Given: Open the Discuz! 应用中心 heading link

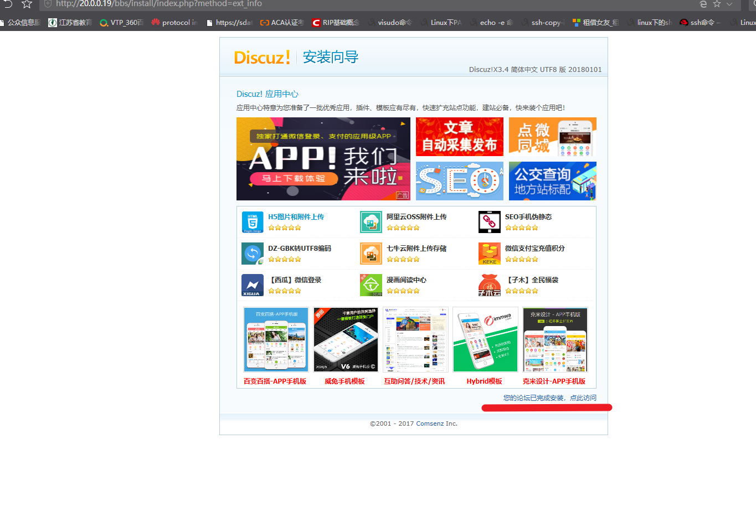Looking at the screenshot, I should [x=268, y=94].
